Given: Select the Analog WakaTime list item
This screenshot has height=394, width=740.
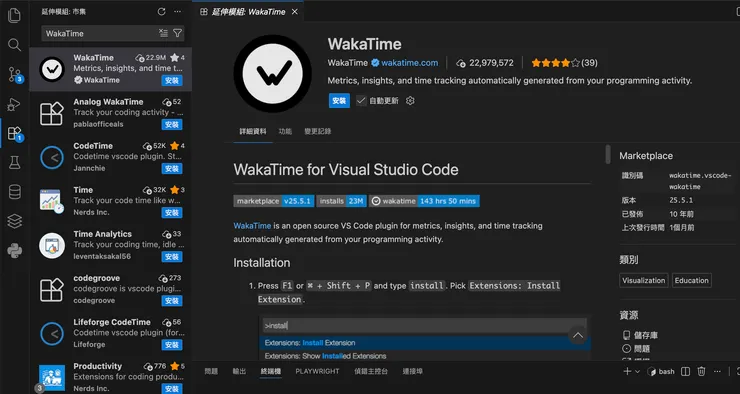Looking at the screenshot, I should coord(110,113).
